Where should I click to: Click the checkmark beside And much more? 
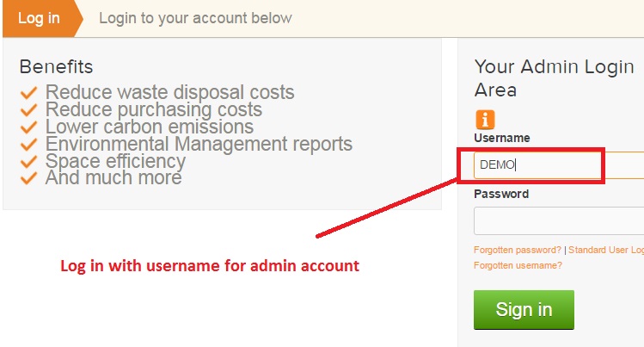28,178
